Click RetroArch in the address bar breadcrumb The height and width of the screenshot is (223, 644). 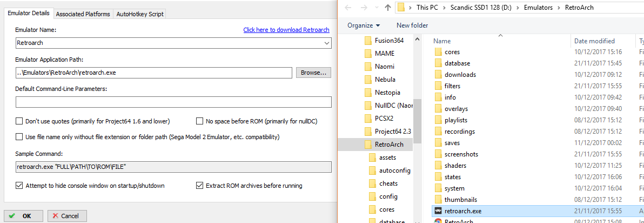coord(579,8)
